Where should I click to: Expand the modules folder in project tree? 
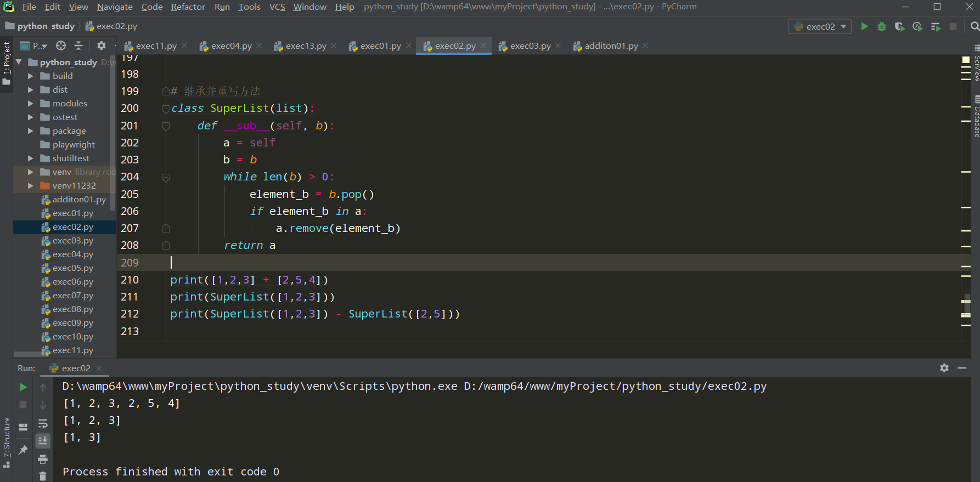point(31,103)
